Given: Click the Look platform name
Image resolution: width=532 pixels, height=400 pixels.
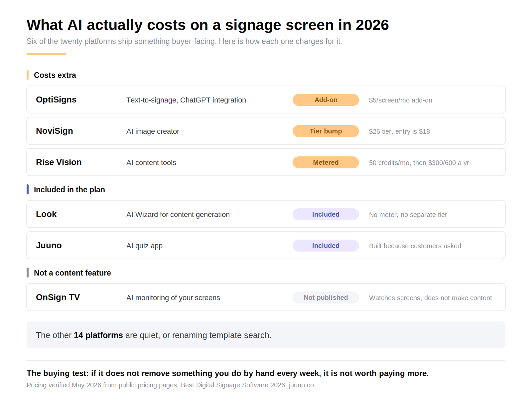Looking at the screenshot, I should click(46, 214).
